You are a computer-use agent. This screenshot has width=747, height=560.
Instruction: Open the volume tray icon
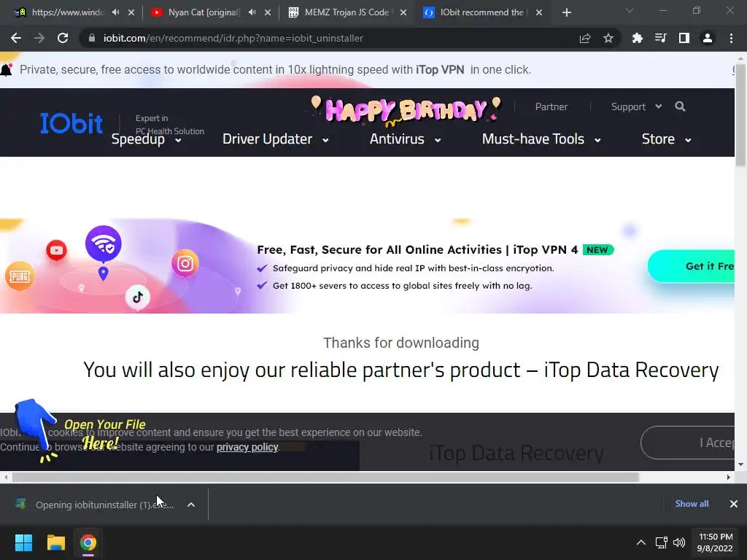click(x=679, y=542)
